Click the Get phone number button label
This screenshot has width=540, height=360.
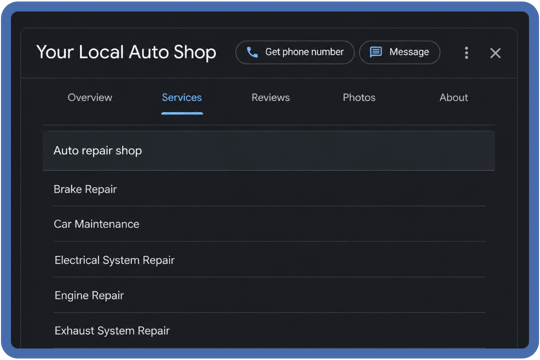tap(304, 52)
